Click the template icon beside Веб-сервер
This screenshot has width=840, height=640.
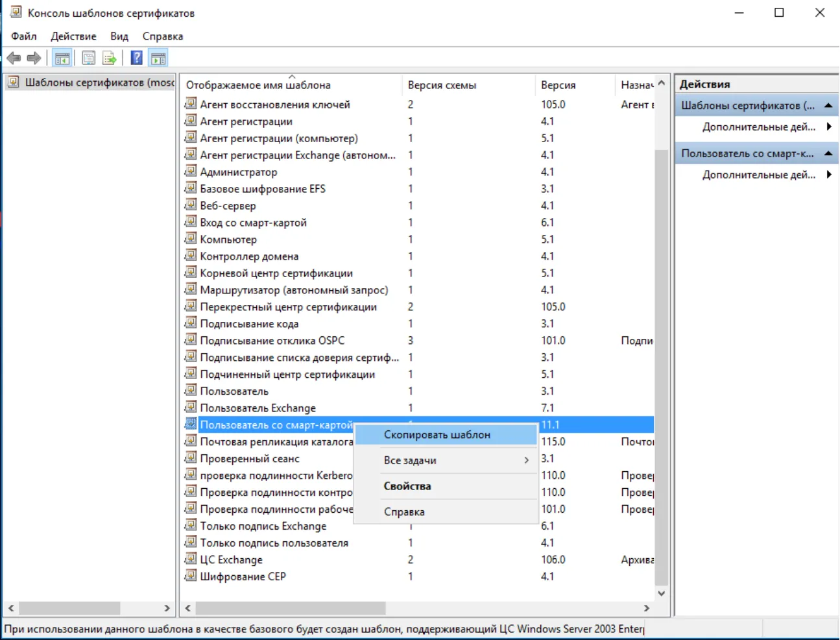191,205
